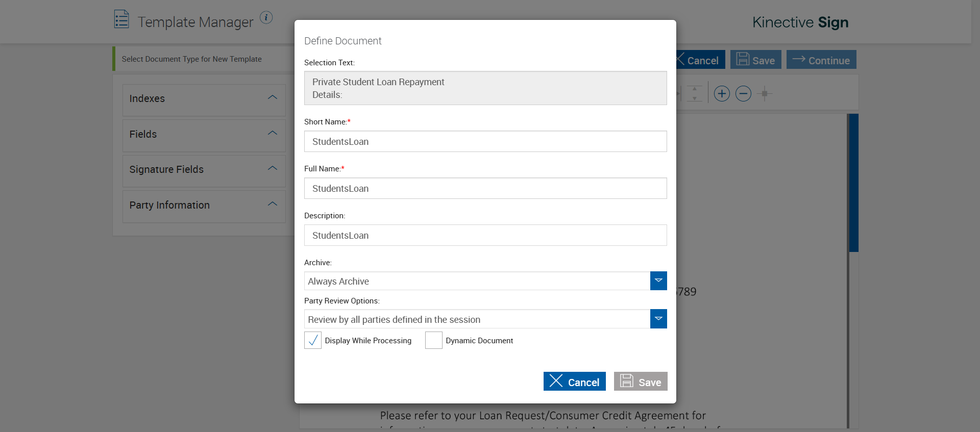This screenshot has height=432, width=980.
Task: Click the Continue button in top toolbar
Action: point(821,60)
